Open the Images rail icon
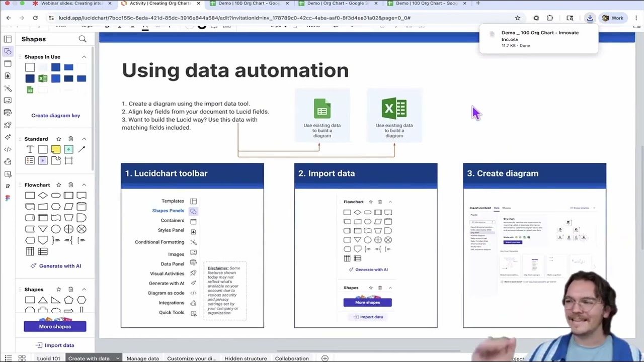The height and width of the screenshot is (362, 644). click(x=8, y=100)
